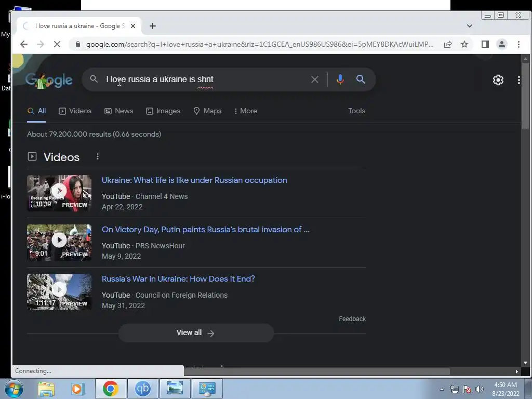Image resolution: width=532 pixels, height=399 pixels.
Task: Click the lock icon in the address bar
Action: click(x=78, y=44)
